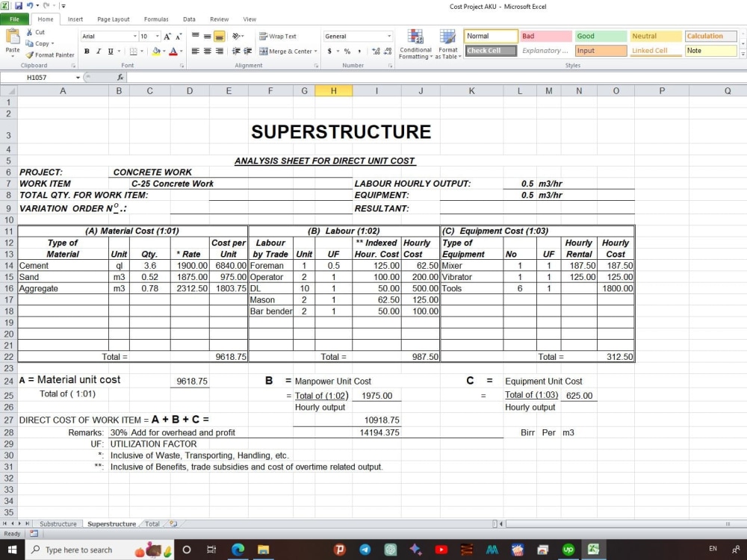
Task: Toggle bottom align (highlighted)
Action: pos(219,36)
